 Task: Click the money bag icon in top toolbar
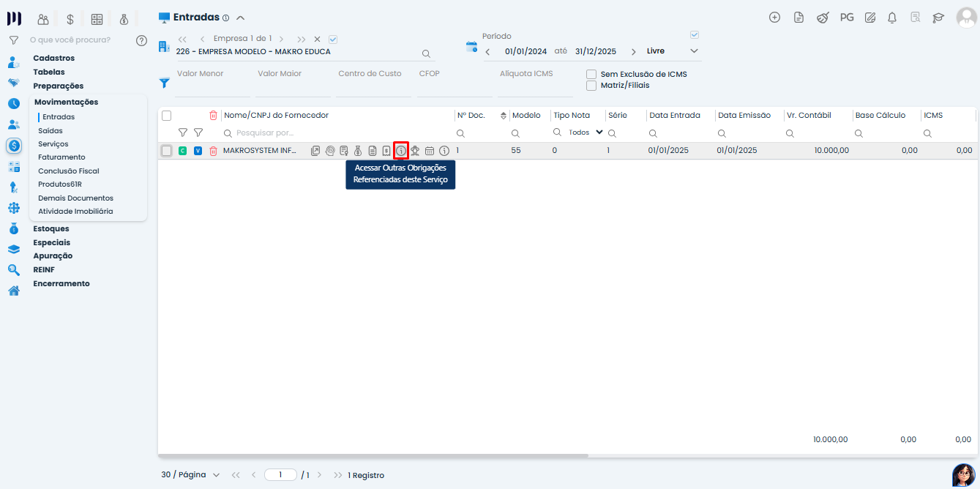[124, 20]
